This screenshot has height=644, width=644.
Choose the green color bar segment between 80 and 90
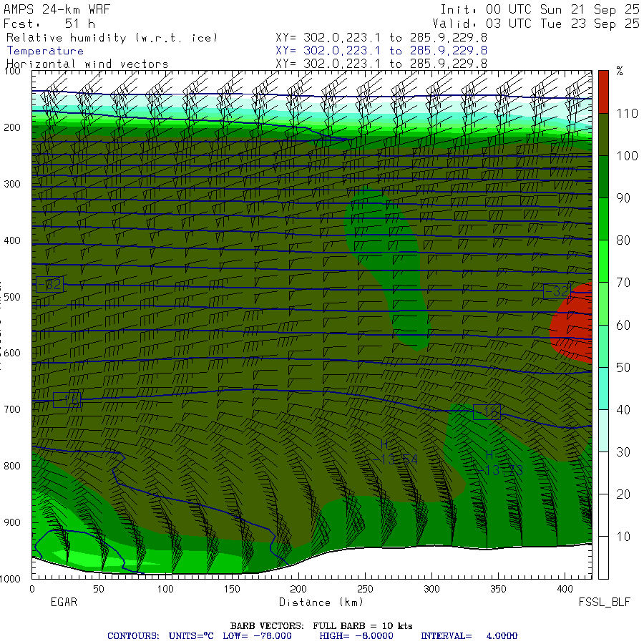(x=603, y=219)
